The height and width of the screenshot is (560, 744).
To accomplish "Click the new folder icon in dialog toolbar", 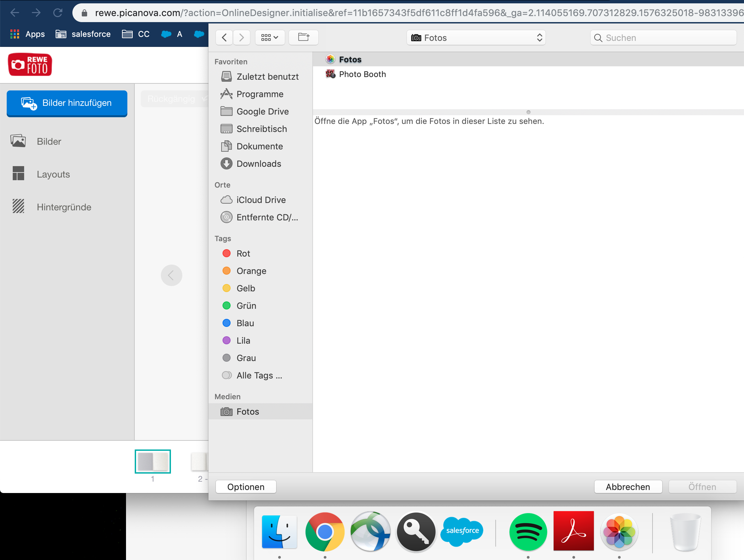I will tap(303, 37).
